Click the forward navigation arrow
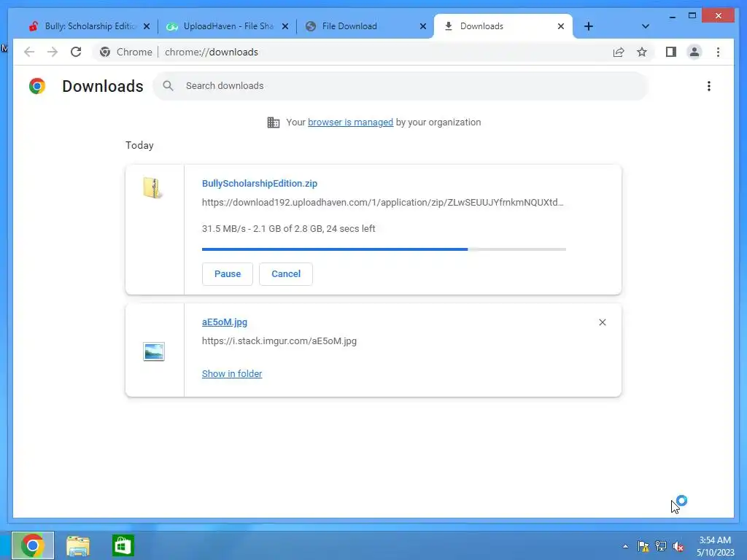Viewport: 747px width, 560px height. [x=53, y=52]
